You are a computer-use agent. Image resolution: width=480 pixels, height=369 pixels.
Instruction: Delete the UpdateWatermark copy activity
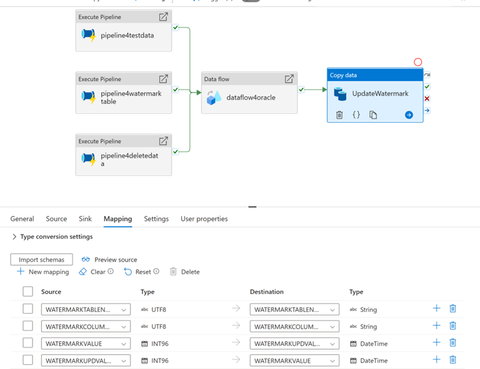pyautogui.click(x=339, y=115)
